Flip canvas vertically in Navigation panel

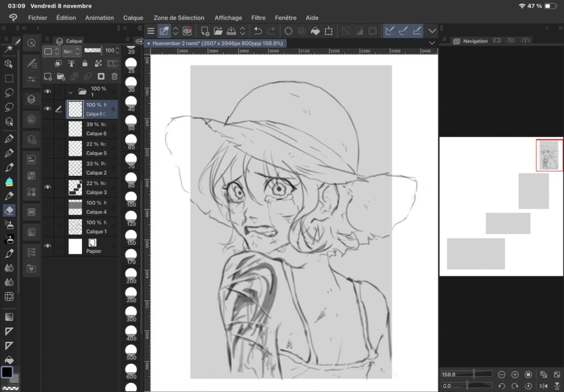[557, 386]
